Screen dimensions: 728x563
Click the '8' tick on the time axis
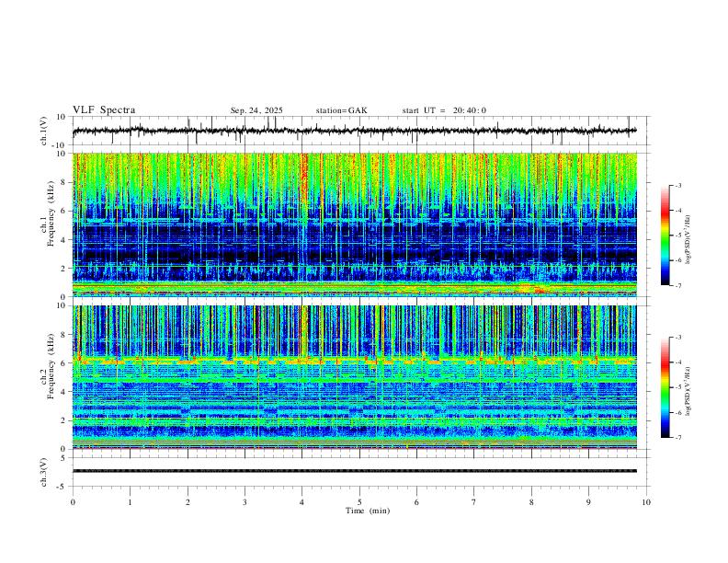click(531, 502)
